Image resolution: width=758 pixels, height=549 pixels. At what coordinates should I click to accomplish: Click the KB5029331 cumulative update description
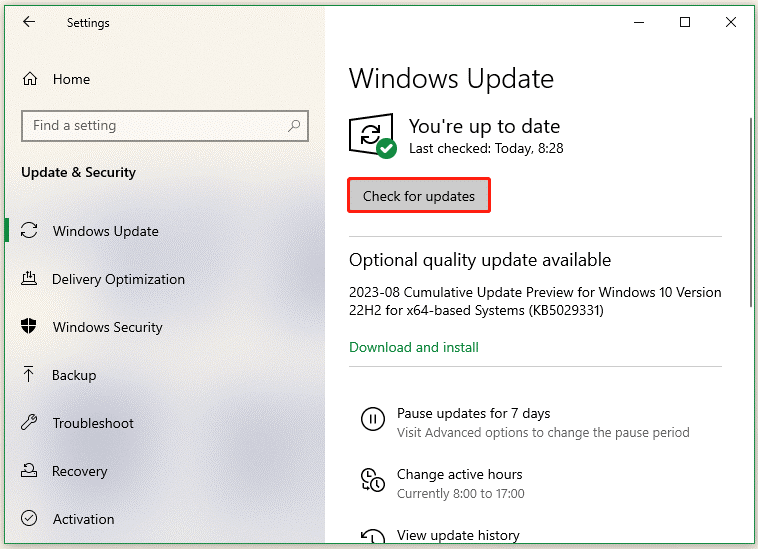point(535,301)
